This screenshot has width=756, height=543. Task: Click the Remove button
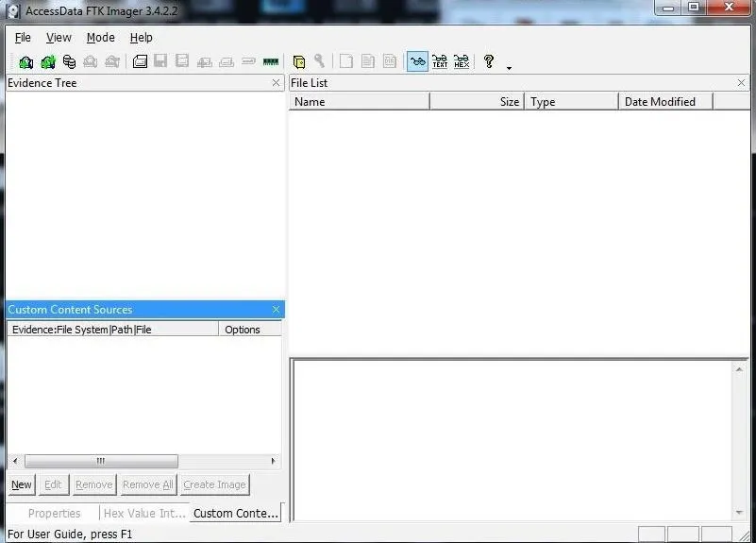pyautogui.click(x=94, y=484)
